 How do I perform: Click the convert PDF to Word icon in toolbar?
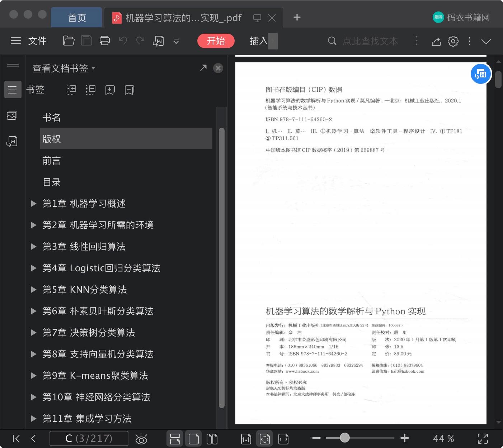point(158,41)
